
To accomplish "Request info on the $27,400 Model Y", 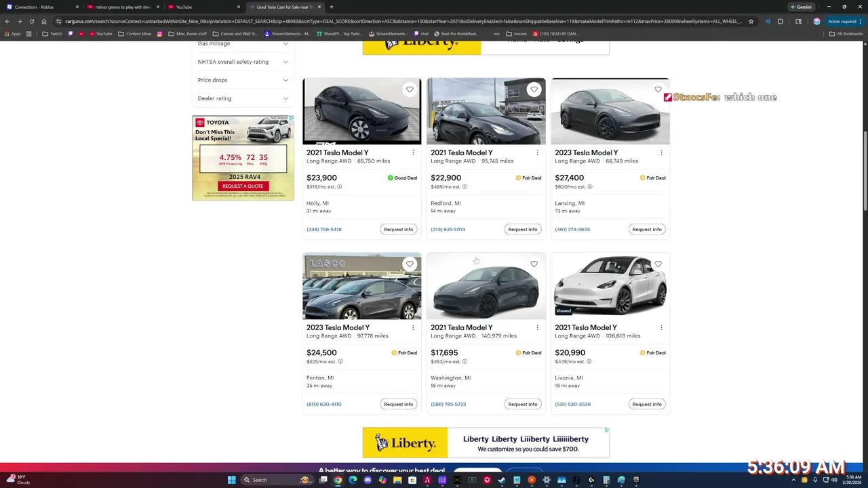I will [646, 229].
